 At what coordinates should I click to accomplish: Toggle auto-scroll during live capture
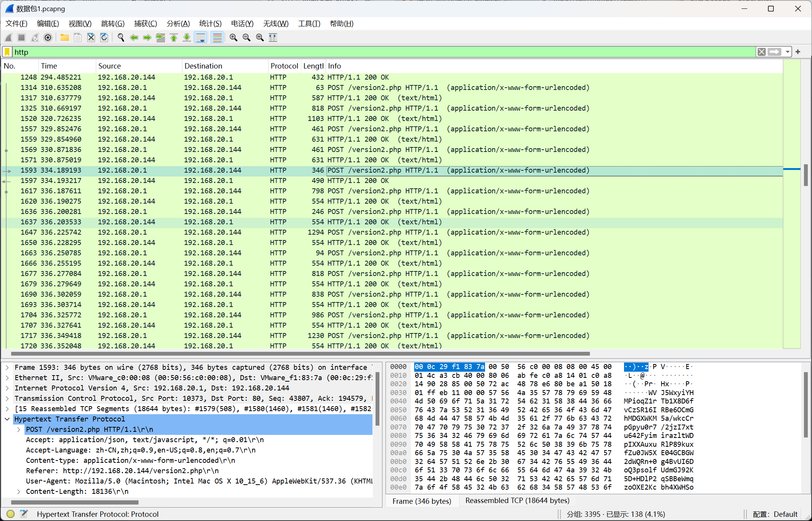point(201,38)
